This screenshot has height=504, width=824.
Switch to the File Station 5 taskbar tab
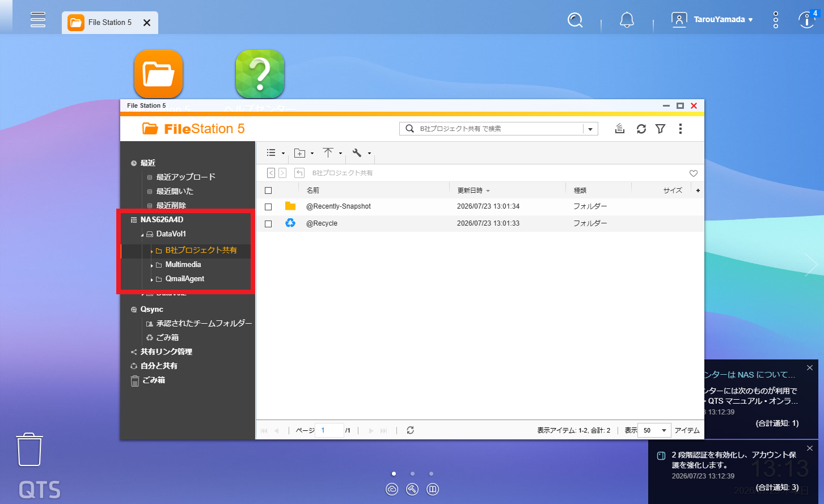point(110,23)
